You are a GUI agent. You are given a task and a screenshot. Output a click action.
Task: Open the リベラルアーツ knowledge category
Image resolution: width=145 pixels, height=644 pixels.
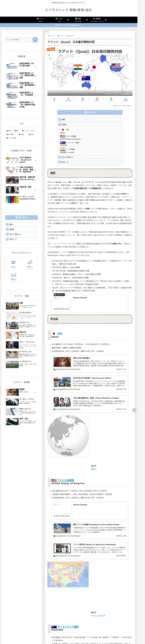coord(22,364)
